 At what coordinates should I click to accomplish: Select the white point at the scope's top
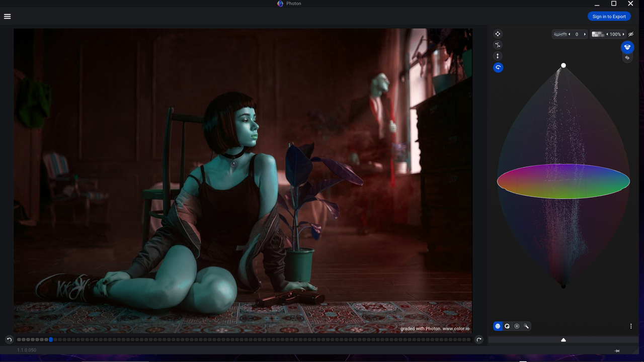pos(563,65)
